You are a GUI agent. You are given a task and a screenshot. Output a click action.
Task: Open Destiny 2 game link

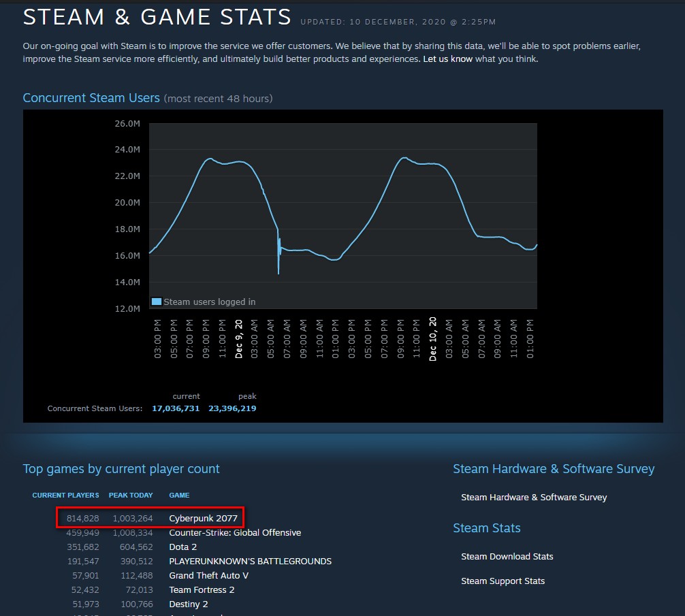pos(189,604)
